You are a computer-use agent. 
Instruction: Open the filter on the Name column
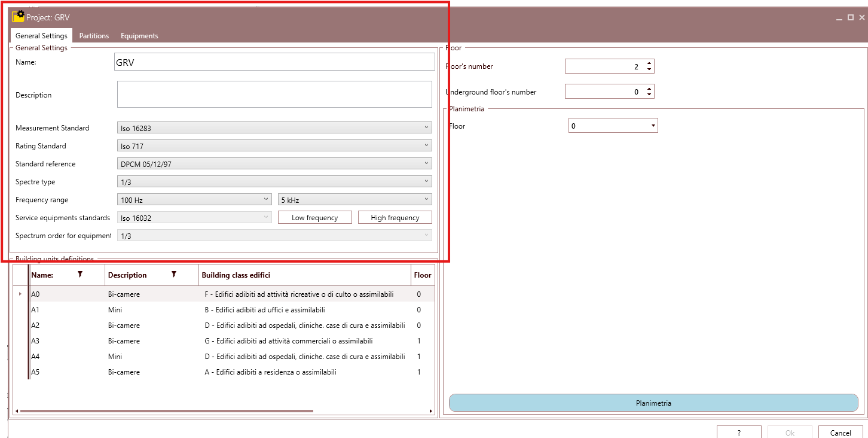pos(80,274)
